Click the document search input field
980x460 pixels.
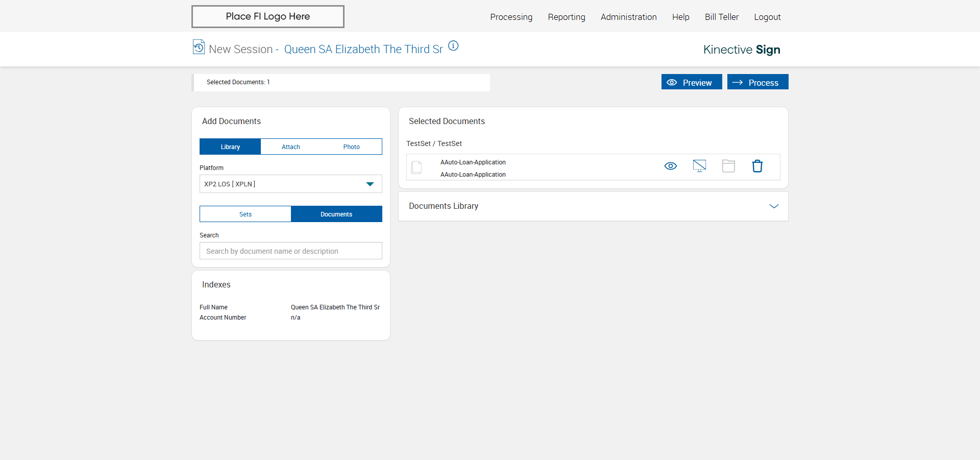coord(291,251)
